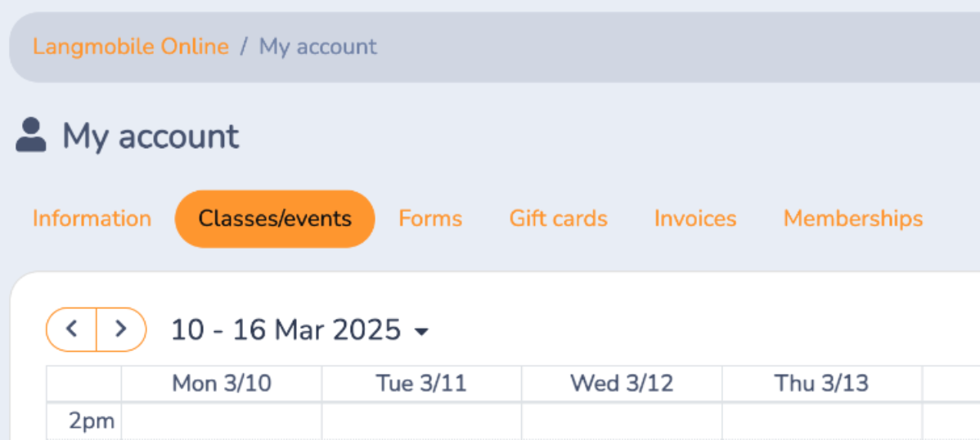Follow the Langmobile Online breadcrumb link
The height and width of the screenshot is (440, 980).
[131, 47]
